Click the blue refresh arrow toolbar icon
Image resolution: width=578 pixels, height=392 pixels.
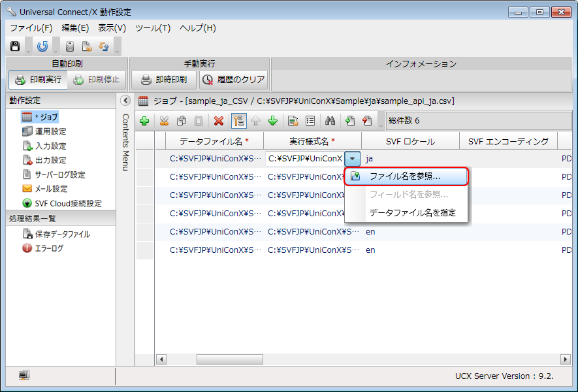42,46
